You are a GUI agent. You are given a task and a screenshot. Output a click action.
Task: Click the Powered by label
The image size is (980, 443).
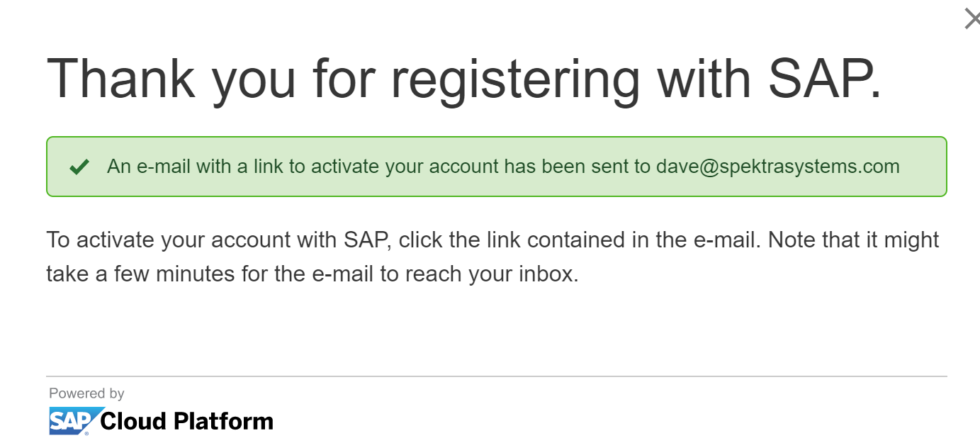[x=86, y=393]
